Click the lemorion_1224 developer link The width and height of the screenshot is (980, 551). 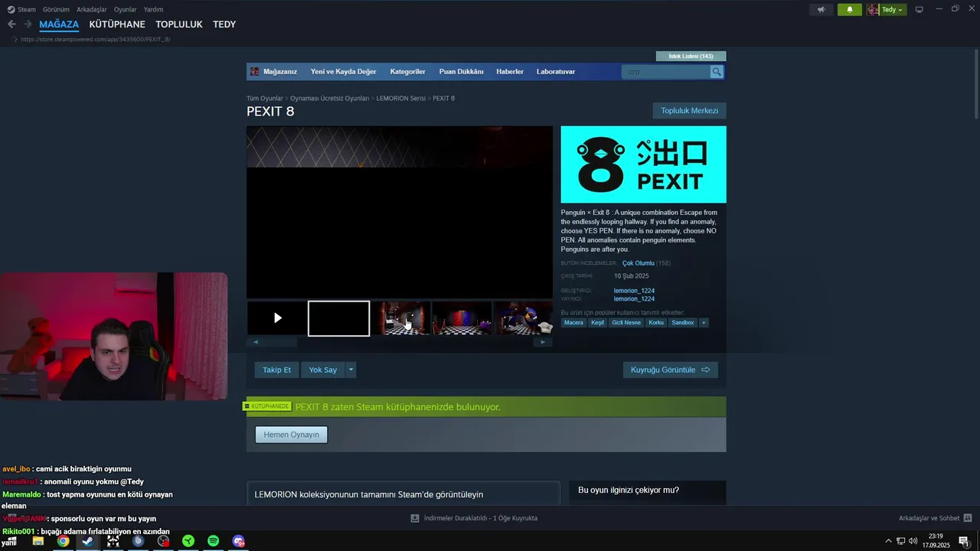point(634,291)
